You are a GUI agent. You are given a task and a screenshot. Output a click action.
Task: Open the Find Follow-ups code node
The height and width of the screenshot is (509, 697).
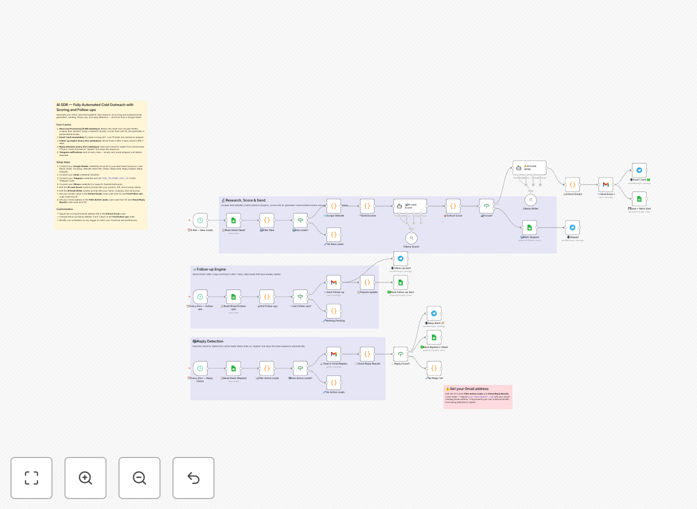coord(267,297)
